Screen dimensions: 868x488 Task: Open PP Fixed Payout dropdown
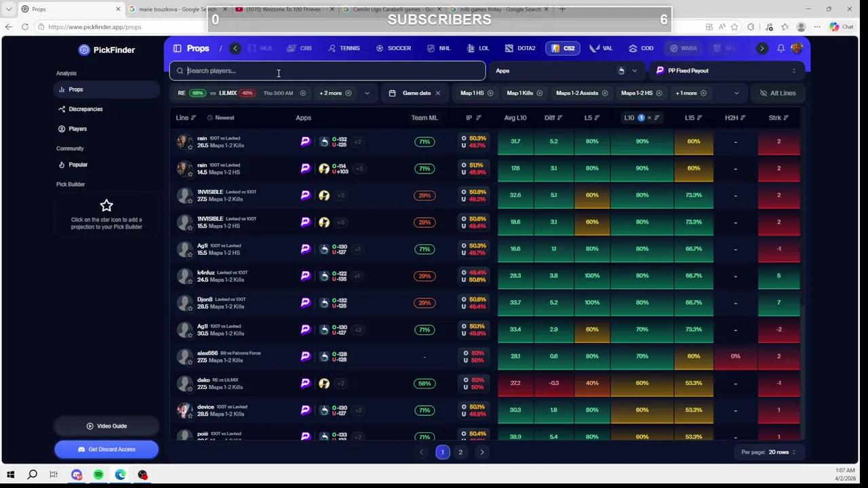pos(726,70)
